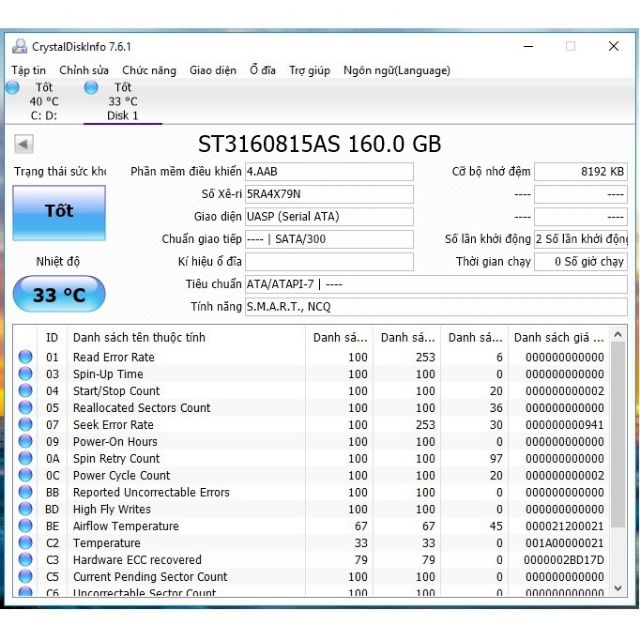Screen dimensions: 640x640
Task: Click the blue status orb for Power Cycle Count
Action: coord(25,475)
